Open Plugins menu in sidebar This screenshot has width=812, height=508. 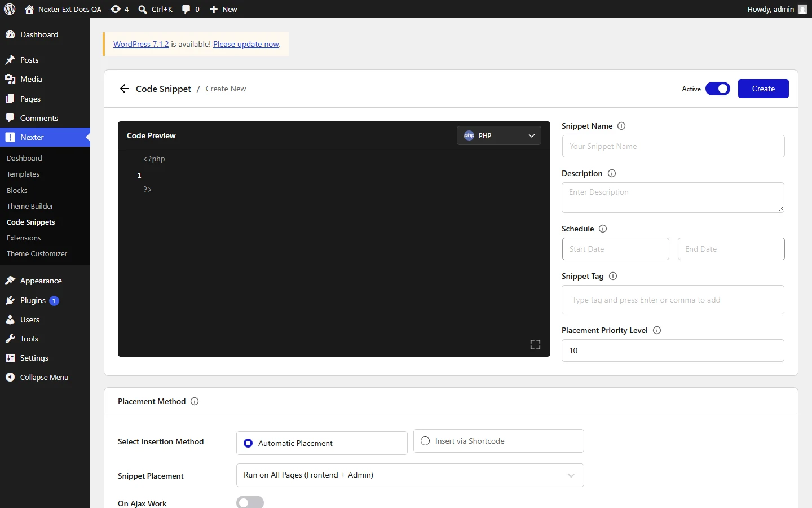45,300
